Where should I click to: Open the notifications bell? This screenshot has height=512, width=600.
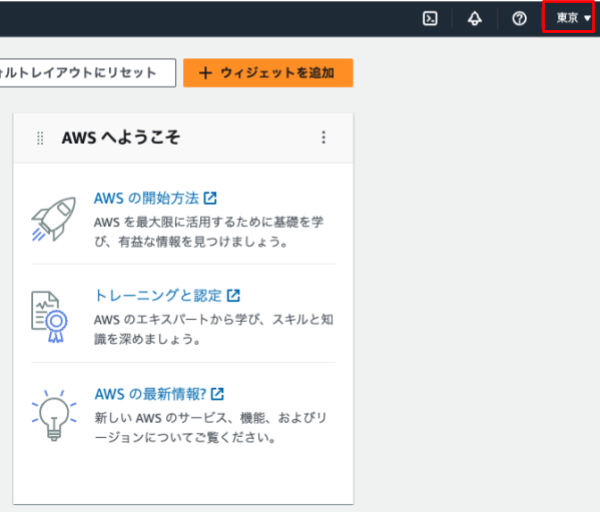tap(474, 18)
